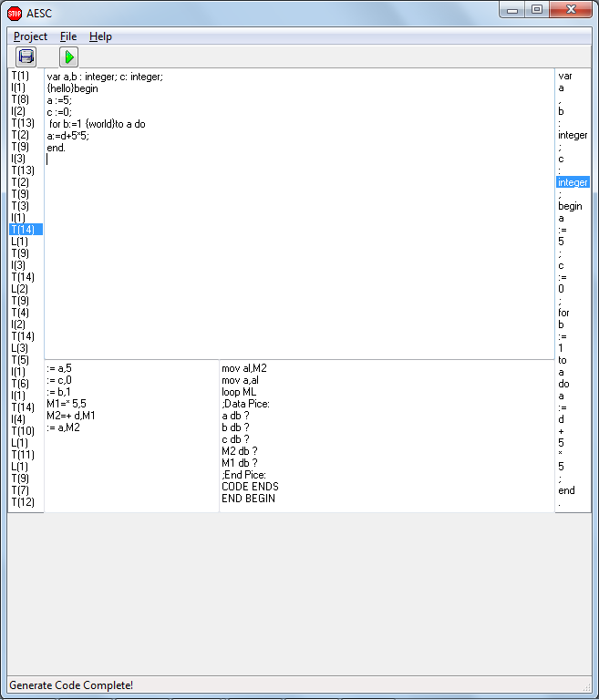This screenshot has width=599, height=700.
Task: Open the File menu
Action: click(68, 36)
